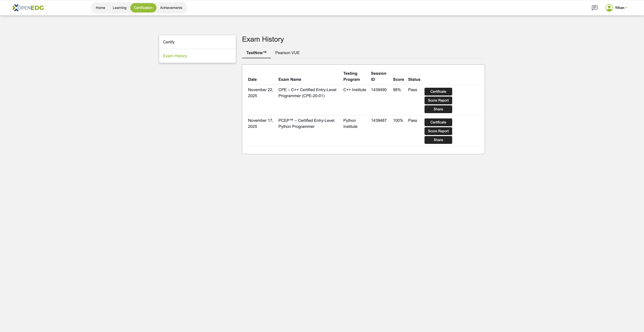Switch to the Pearson VUE tab
Screen dimensions: 644x332
[287, 53]
